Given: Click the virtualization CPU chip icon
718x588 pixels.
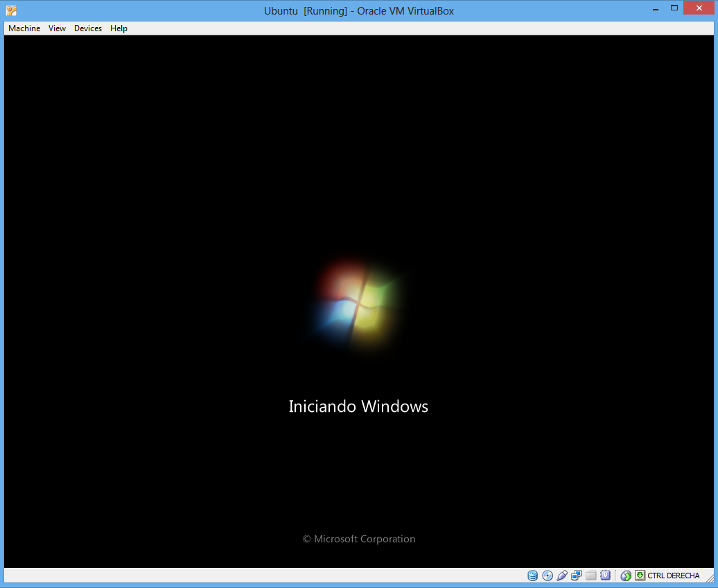Looking at the screenshot, I should tap(605, 576).
